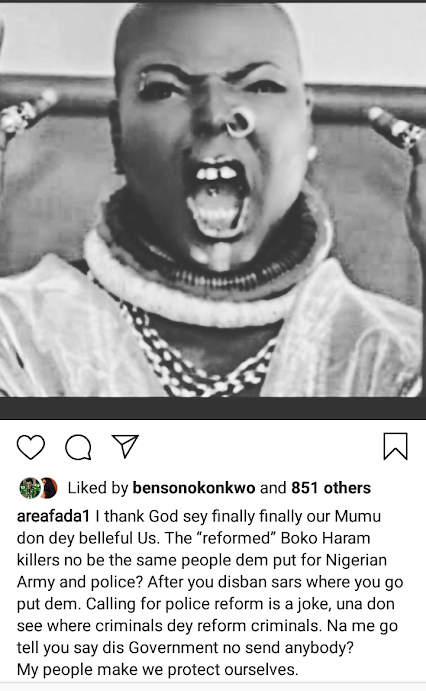This screenshot has width=426, height=691.
Task: Share the post using the paper plane icon
Action: [125, 446]
